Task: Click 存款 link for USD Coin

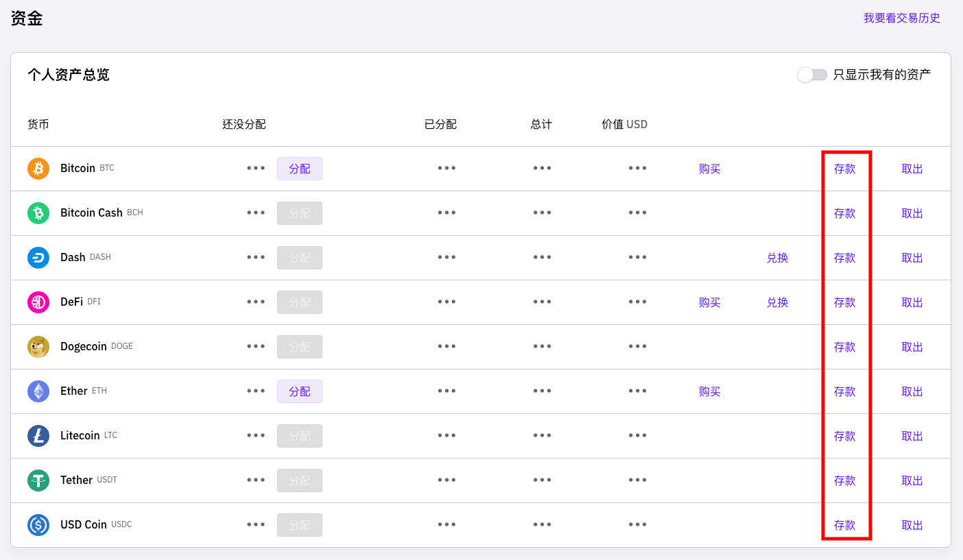Action: pyautogui.click(x=844, y=525)
